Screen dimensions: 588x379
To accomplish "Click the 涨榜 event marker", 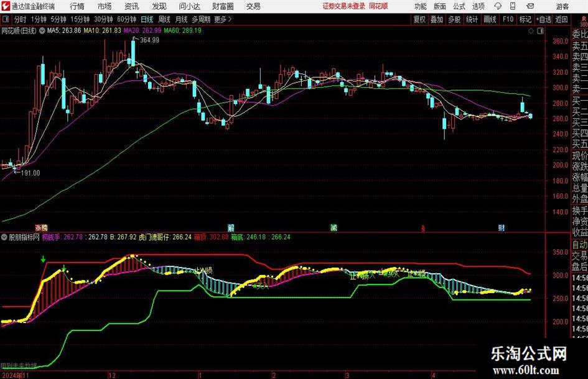I will (41, 227).
